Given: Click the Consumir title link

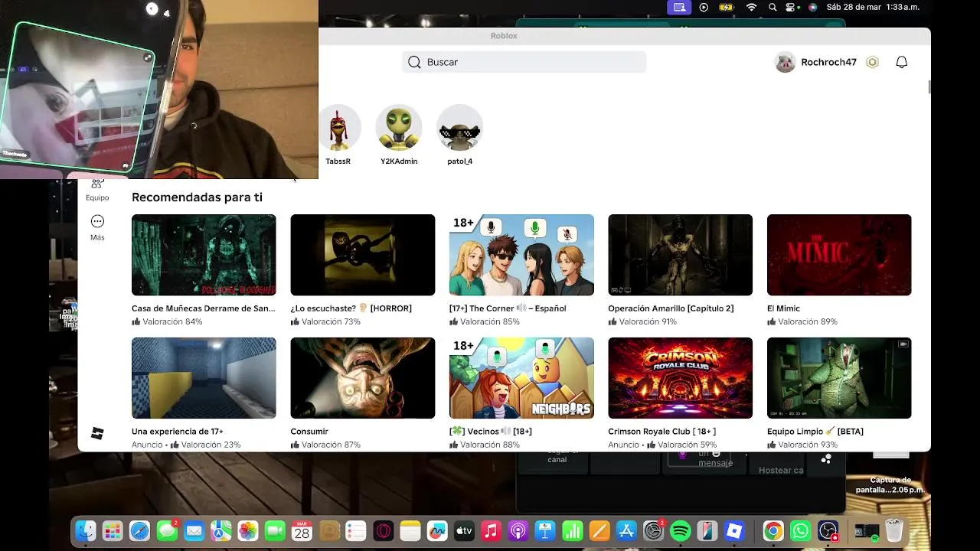Looking at the screenshot, I should (309, 432).
